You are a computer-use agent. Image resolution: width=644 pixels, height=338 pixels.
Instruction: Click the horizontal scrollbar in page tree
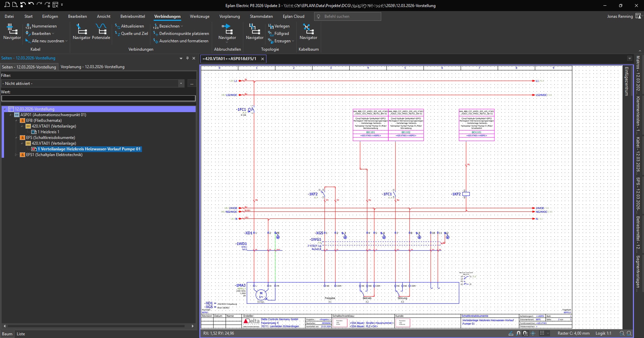[x=96, y=326]
